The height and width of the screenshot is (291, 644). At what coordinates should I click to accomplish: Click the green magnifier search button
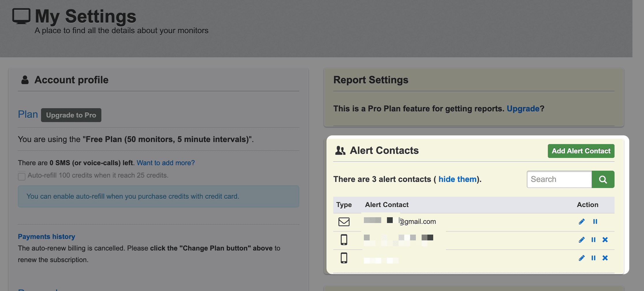click(603, 179)
